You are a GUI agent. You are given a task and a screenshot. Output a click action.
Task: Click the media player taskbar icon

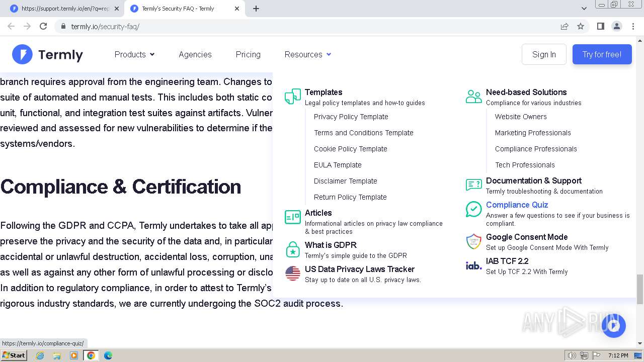pyautogui.click(x=74, y=355)
